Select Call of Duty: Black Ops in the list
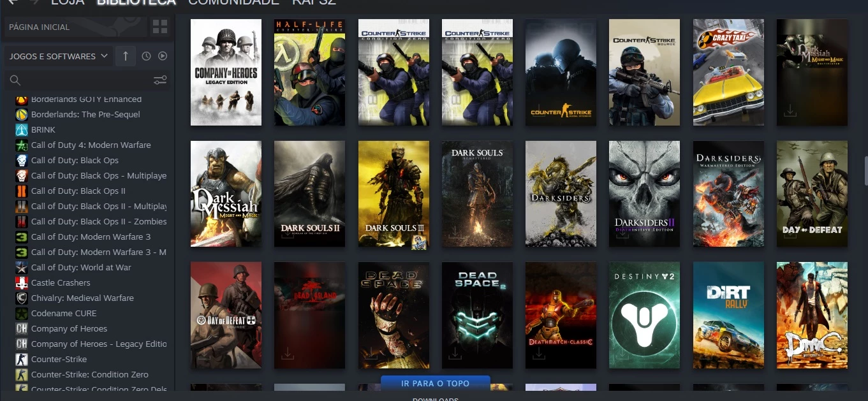The height and width of the screenshot is (401, 868). (75, 161)
